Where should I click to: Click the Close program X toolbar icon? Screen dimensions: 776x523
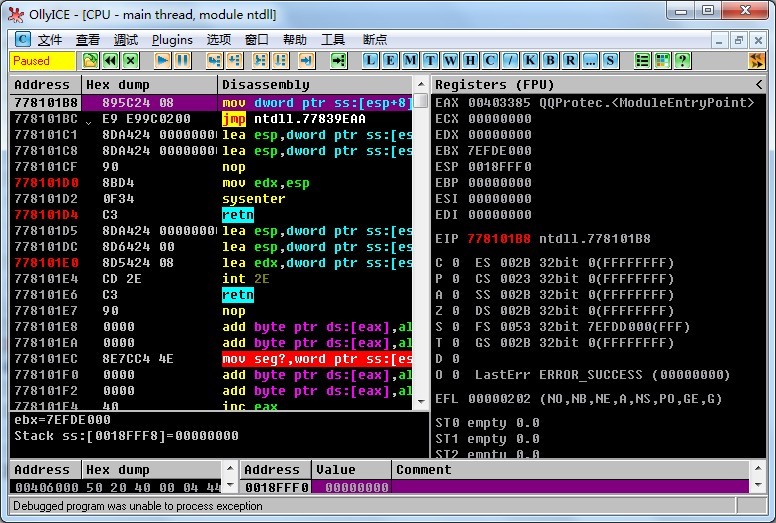click(131, 61)
